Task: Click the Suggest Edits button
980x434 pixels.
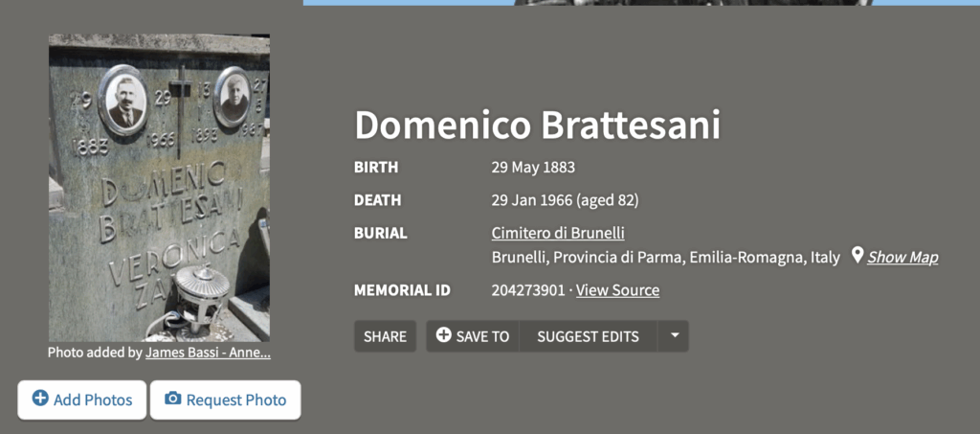Action: (x=589, y=336)
